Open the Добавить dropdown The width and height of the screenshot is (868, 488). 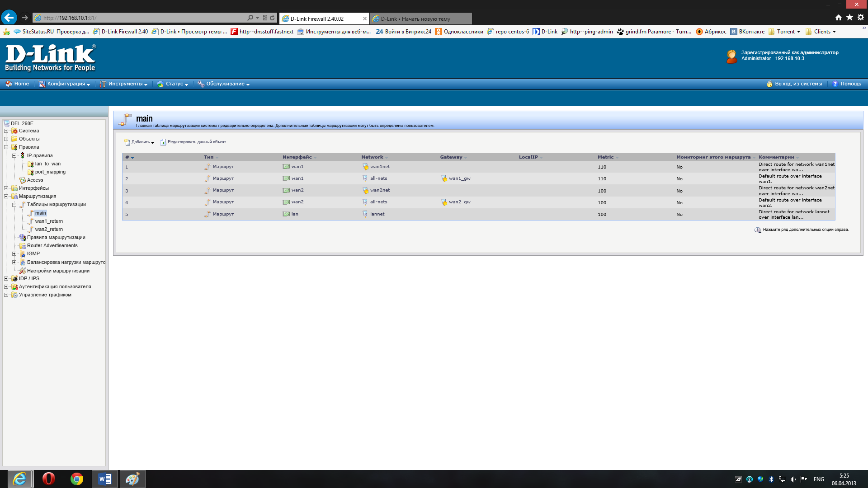click(140, 142)
